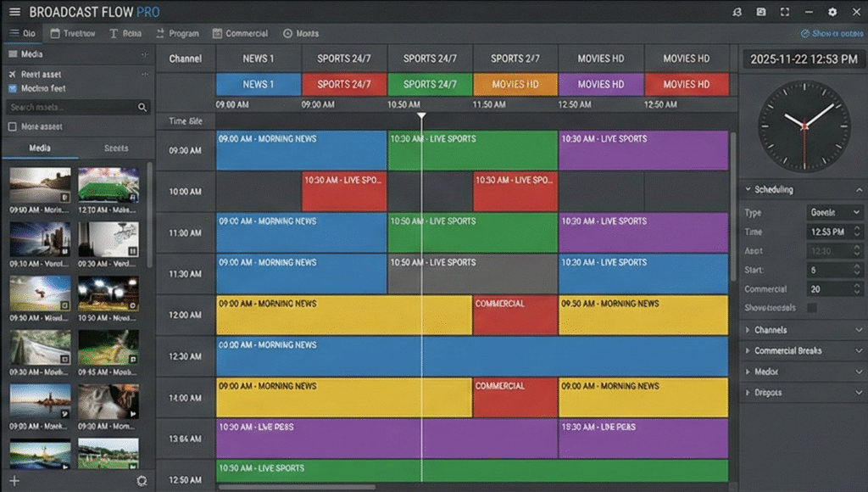
Task: Switch to the Sheets tab in the left panel
Action: (117, 147)
